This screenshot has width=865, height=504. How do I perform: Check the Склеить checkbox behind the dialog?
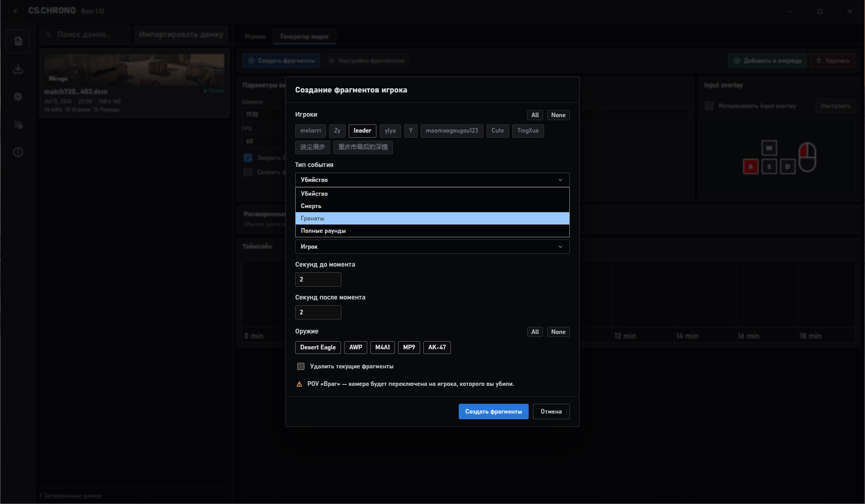248,172
